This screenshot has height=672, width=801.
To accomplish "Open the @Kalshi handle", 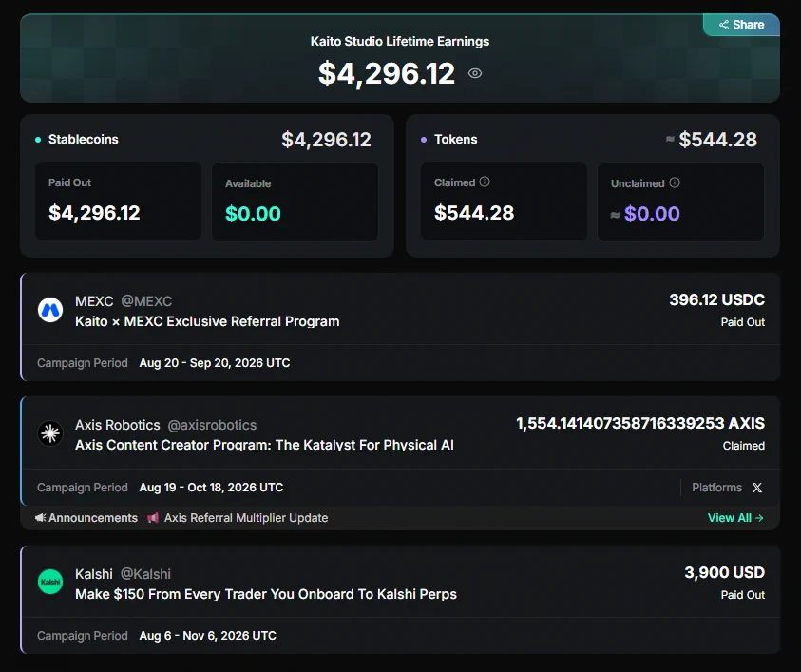I will click(145, 574).
